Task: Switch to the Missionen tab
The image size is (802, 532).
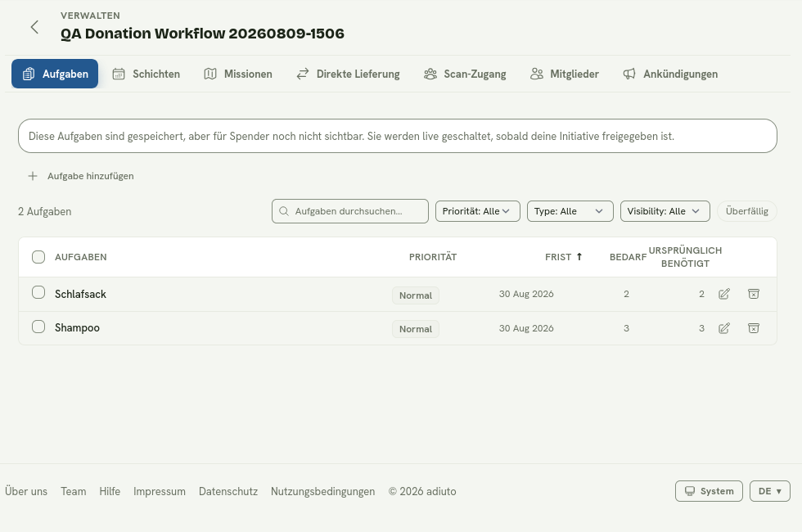Action: 238,74
